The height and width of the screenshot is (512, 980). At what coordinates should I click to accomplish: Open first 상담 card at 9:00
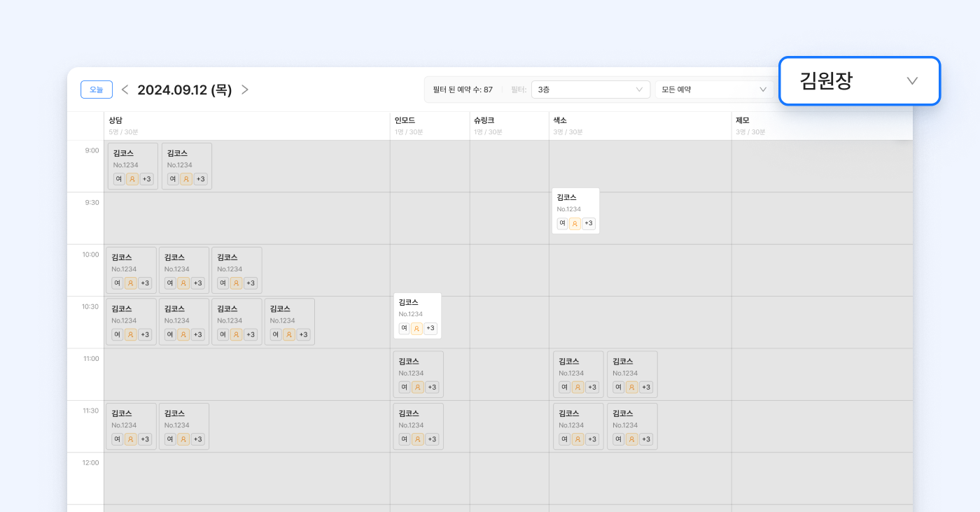[133, 166]
